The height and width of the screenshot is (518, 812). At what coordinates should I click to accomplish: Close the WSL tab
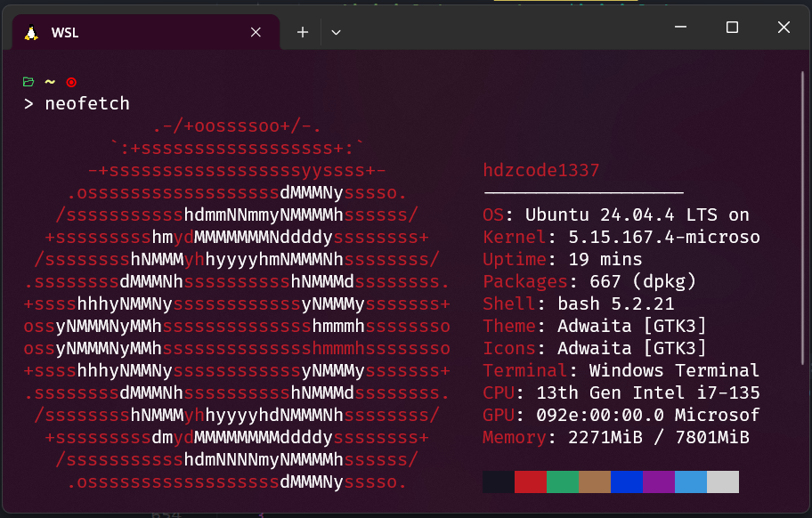click(x=256, y=32)
